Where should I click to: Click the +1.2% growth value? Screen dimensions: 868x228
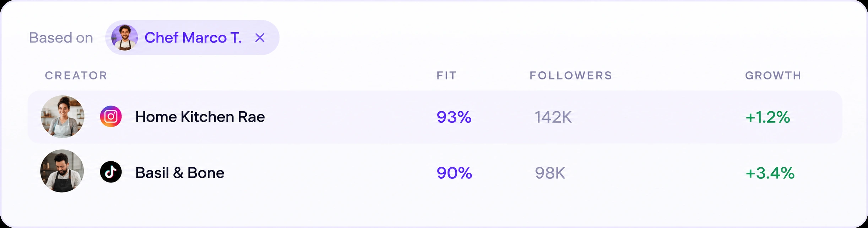coord(768,117)
